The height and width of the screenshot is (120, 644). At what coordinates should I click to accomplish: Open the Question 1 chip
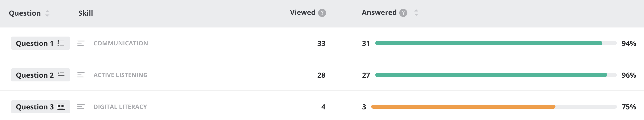[x=40, y=43]
